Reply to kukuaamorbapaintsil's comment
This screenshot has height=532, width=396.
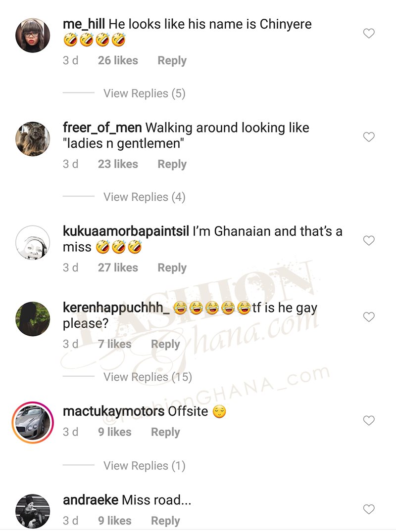172,267
